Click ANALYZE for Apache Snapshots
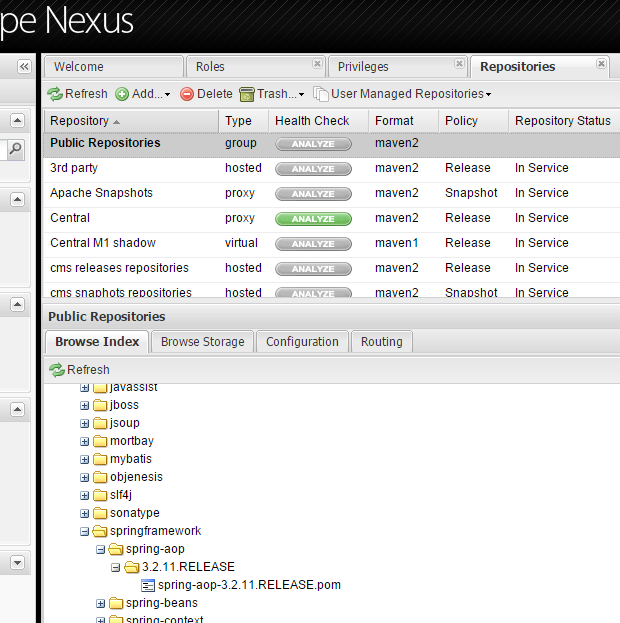Screen dimensions: 620x623 point(313,194)
